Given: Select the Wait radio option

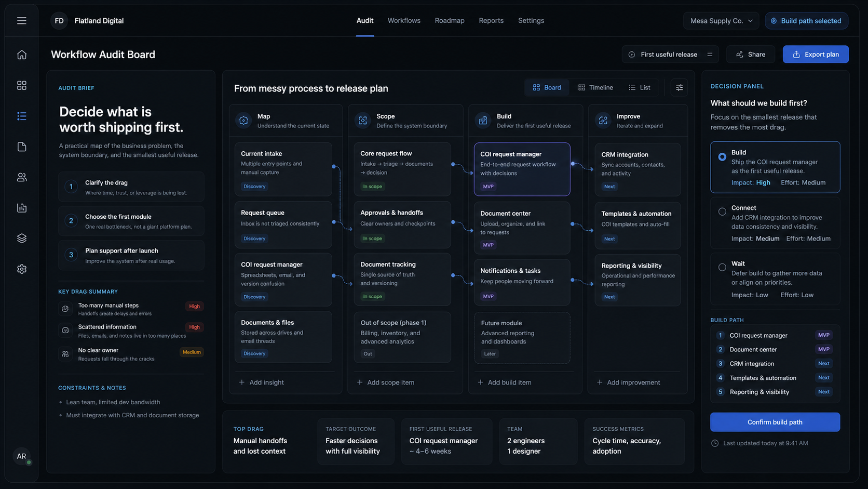Looking at the screenshot, I should pos(722,267).
